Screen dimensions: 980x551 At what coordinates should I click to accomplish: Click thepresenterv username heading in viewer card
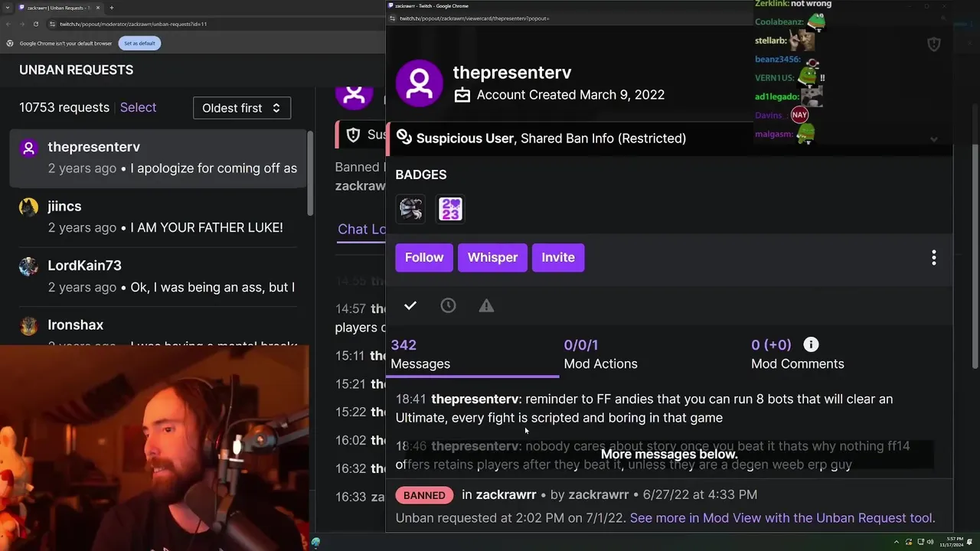pos(512,73)
